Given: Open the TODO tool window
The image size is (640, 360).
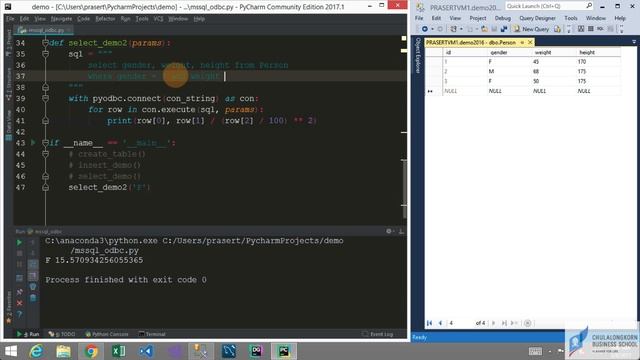Looking at the screenshot, I should [62, 334].
